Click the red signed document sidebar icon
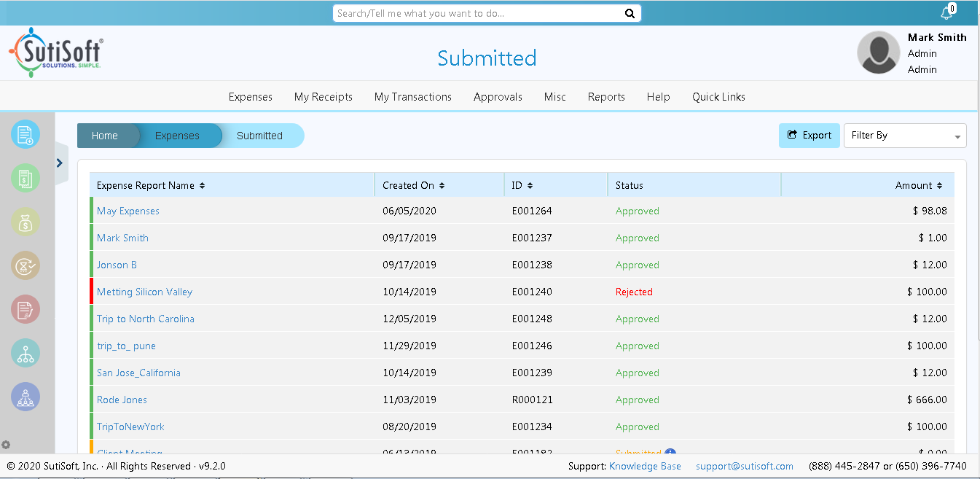 pyautogui.click(x=26, y=310)
